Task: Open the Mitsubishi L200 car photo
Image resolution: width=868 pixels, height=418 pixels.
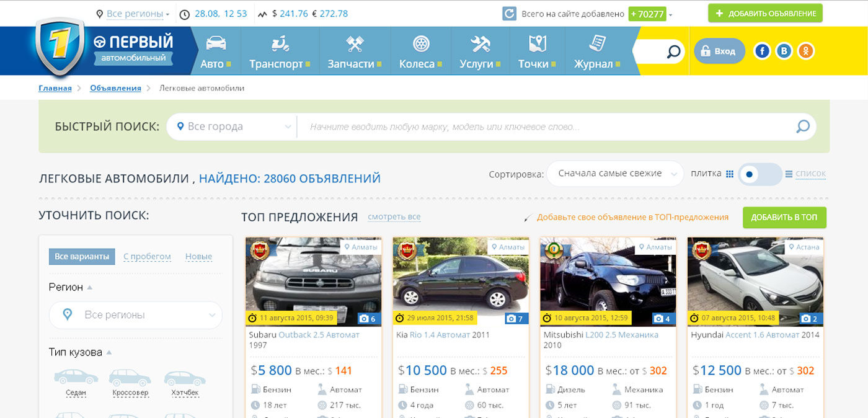Action: click(608, 282)
